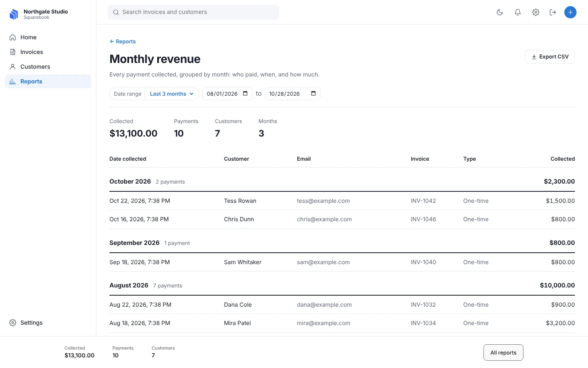Click the August 2026 group header
The image size is (588, 368).
[x=342, y=285]
